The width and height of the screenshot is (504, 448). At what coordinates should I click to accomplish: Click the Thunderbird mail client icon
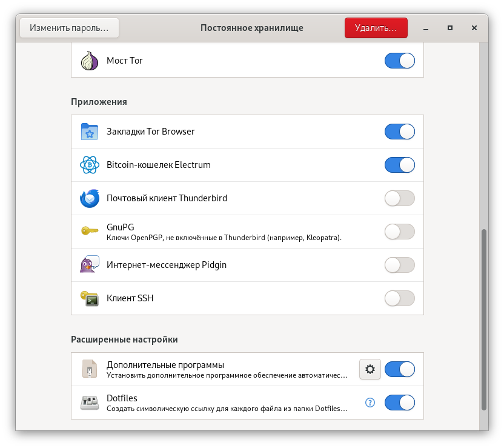coord(90,198)
